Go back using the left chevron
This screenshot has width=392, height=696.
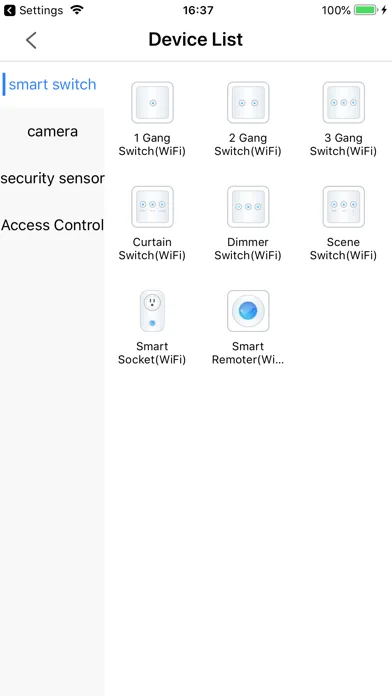click(x=31, y=40)
